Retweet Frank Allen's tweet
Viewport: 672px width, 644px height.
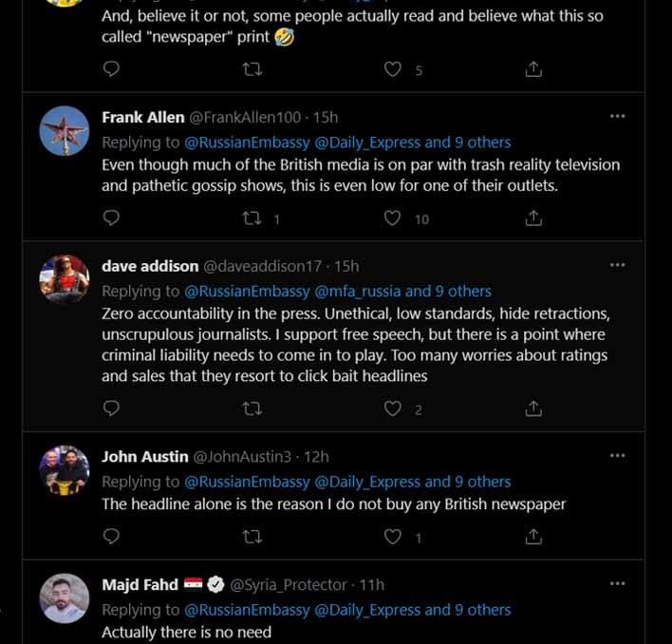click(x=252, y=218)
